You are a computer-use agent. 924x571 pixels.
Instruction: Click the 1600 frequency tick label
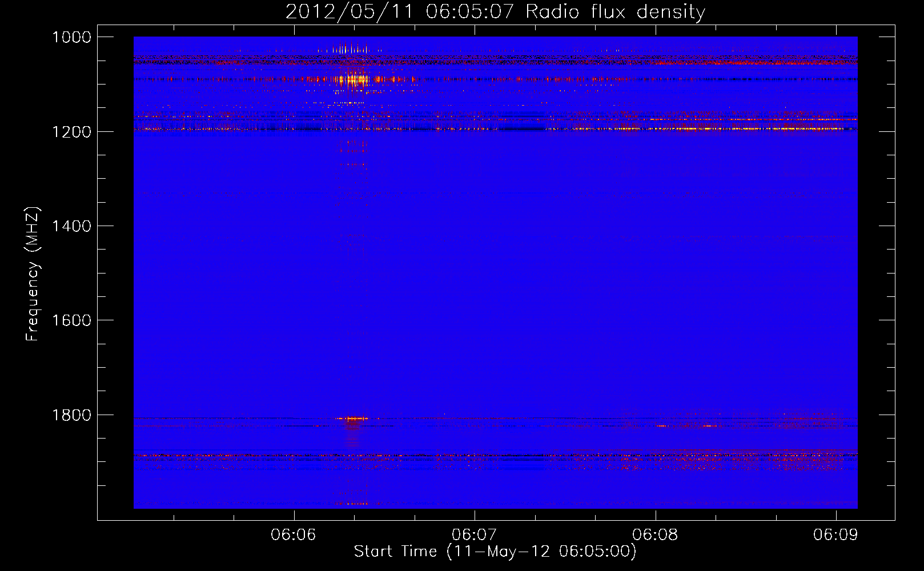[71, 320]
